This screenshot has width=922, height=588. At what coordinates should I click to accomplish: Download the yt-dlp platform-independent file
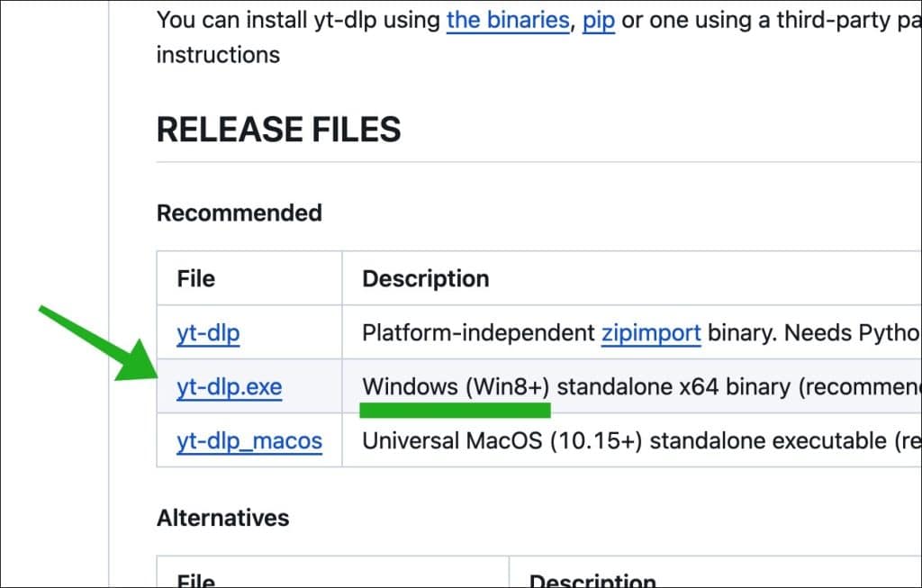pyautogui.click(x=208, y=334)
